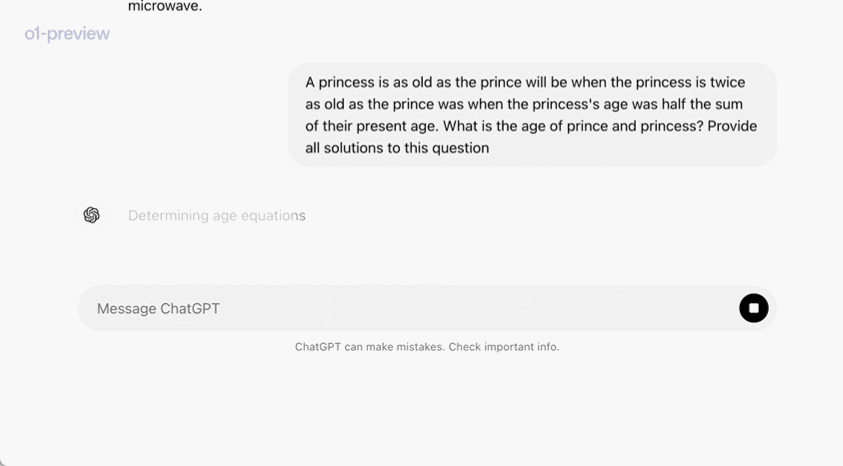
Task: Click the word equations in the thinking status
Action: 273,216
